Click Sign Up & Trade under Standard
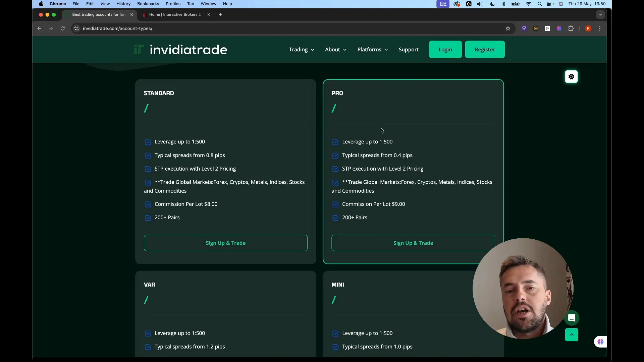This screenshot has height=362, width=644. [x=225, y=243]
